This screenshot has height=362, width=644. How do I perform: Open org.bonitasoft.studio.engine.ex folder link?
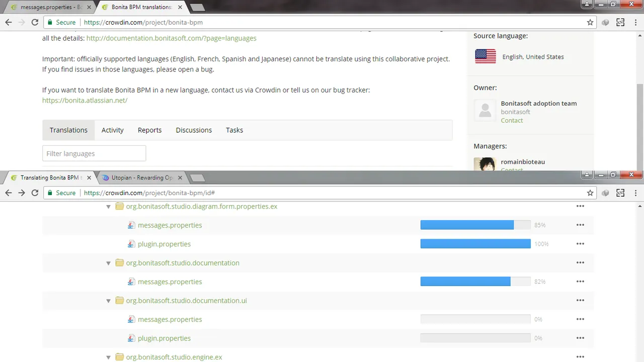point(174,357)
